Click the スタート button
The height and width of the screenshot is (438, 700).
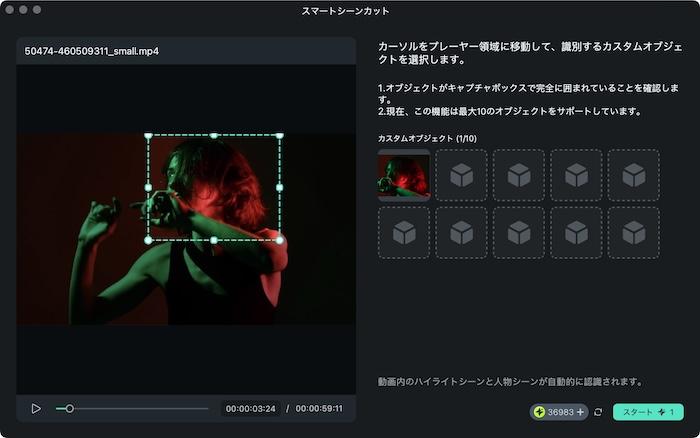(x=648, y=412)
